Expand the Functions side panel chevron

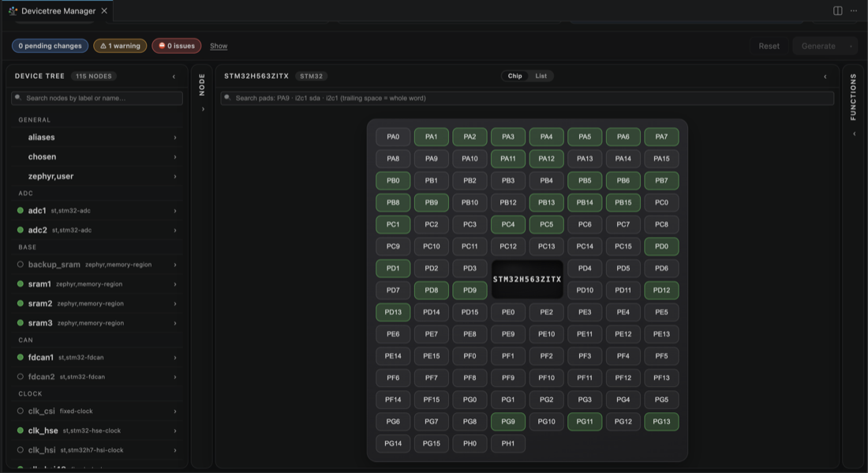(x=854, y=133)
